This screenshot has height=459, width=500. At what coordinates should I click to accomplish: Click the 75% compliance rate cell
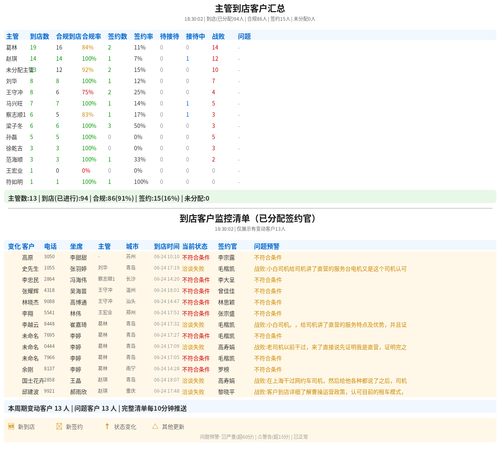88,92
